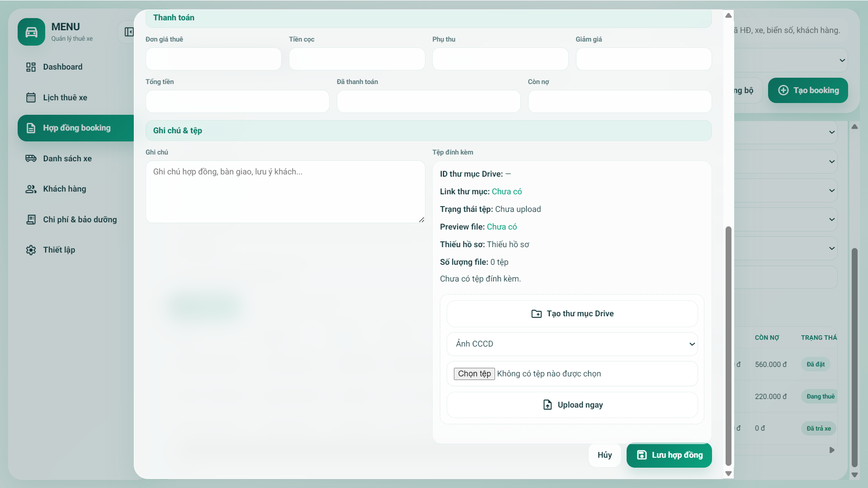868x488 pixels.
Task: Click the gear icon for Thiết lập
Action: (31, 249)
